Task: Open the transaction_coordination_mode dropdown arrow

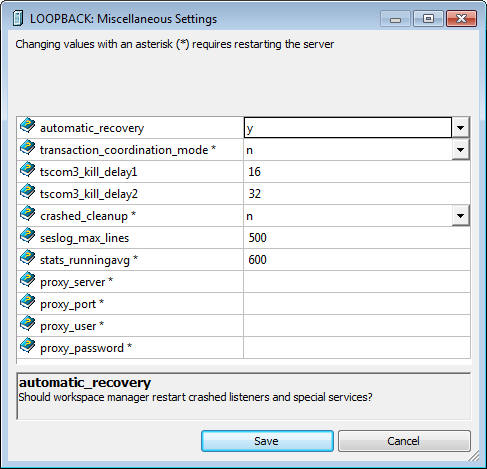Action: tap(460, 150)
